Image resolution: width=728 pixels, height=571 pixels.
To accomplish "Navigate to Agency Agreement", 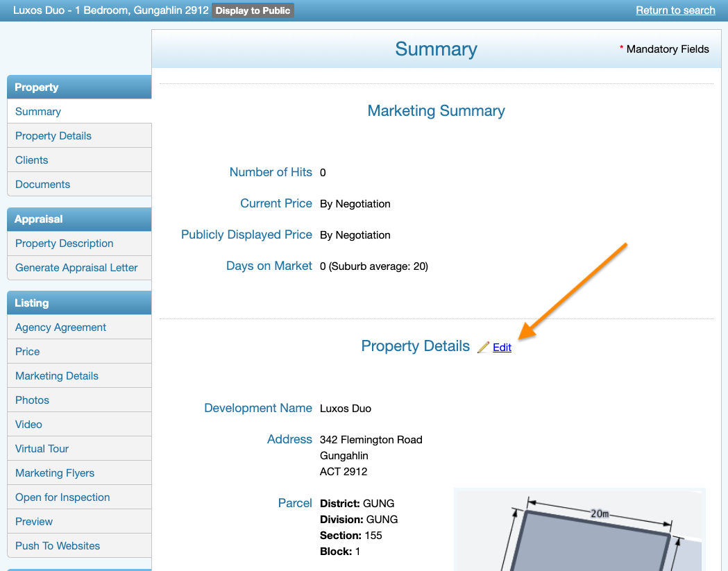I will 61,327.
